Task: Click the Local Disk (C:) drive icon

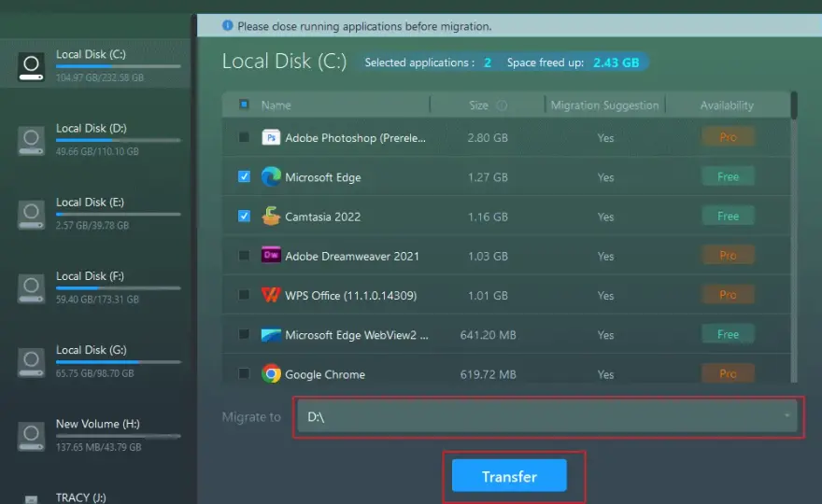Action: pyautogui.click(x=31, y=66)
